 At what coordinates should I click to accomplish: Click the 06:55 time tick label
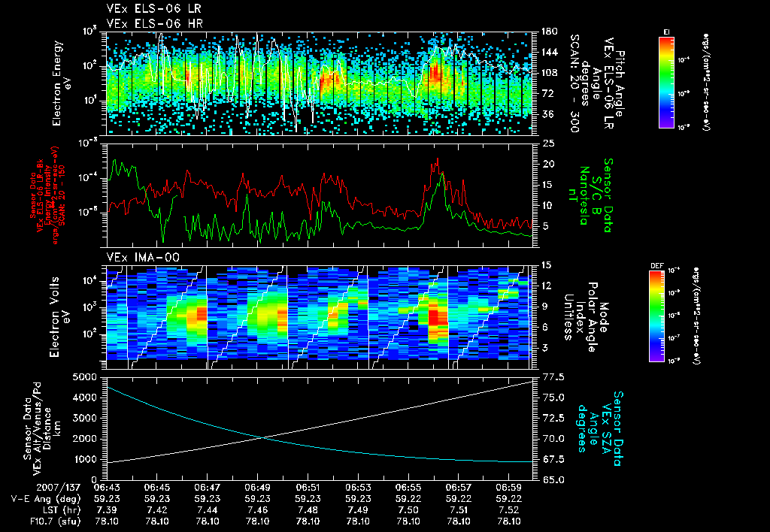pos(408,488)
